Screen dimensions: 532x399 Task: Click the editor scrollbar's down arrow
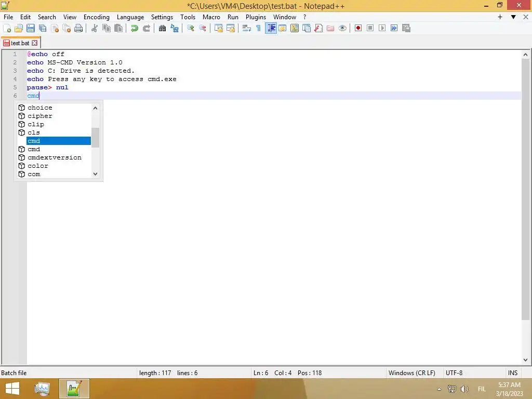pos(525,360)
